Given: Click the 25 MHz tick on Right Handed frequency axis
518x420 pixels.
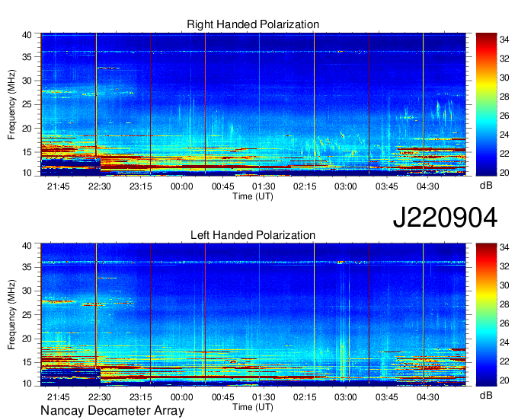Looking at the screenshot, I should (x=27, y=104).
